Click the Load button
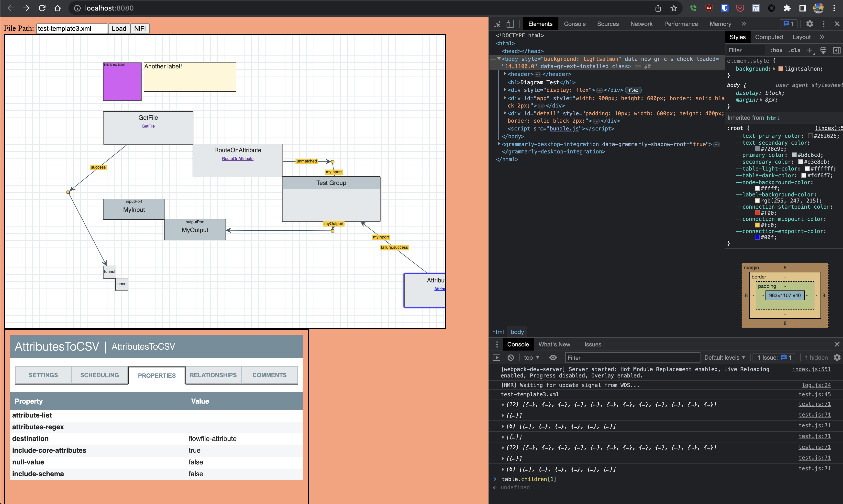This screenshot has height=504, width=843. point(119,29)
